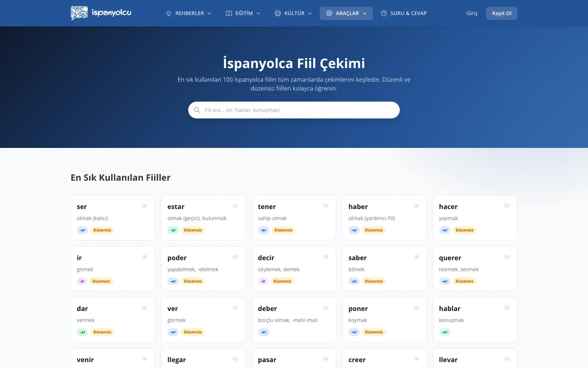Click the Düzensiz tag on saber
The height and width of the screenshot is (368, 588).
point(374,281)
